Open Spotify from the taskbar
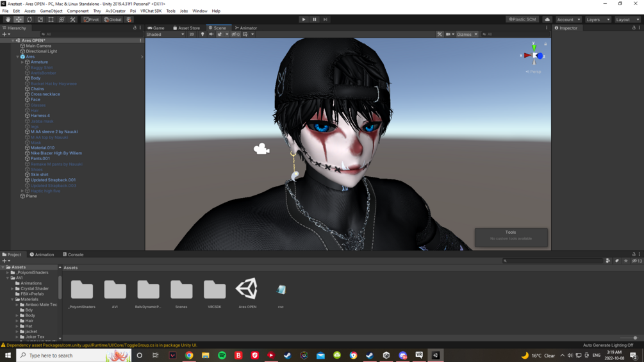The width and height of the screenshot is (644, 362). pos(222,356)
